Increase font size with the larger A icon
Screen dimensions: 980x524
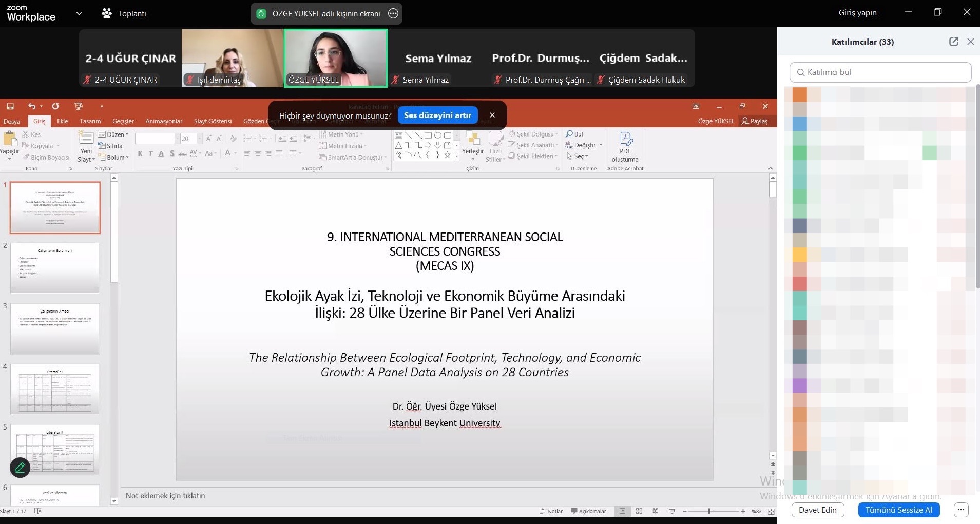[x=209, y=139]
